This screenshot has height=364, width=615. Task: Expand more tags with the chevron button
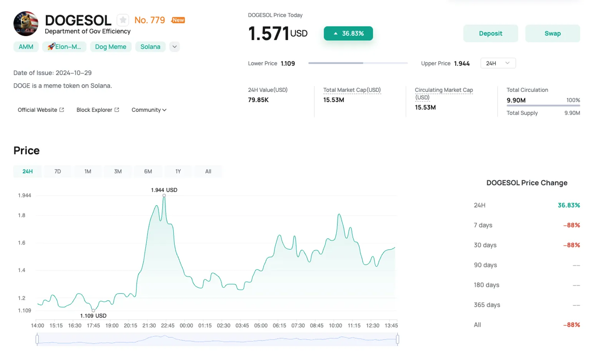click(x=175, y=47)
